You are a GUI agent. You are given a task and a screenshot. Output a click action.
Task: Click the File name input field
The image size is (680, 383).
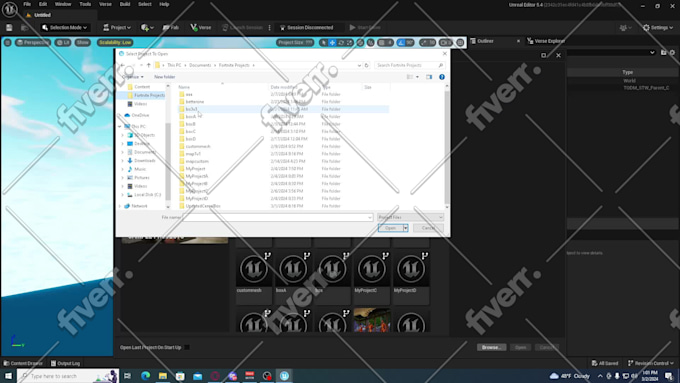tap(278, 217)
